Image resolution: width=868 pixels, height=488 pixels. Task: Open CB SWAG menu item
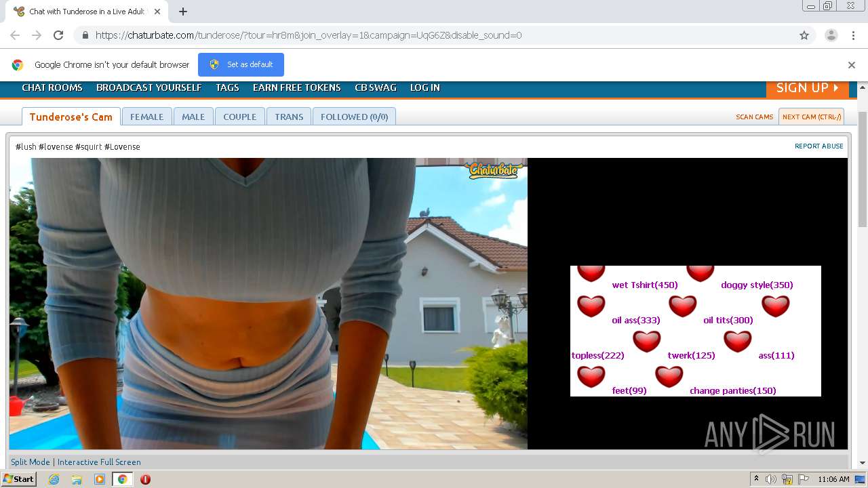tap(376, 87)
